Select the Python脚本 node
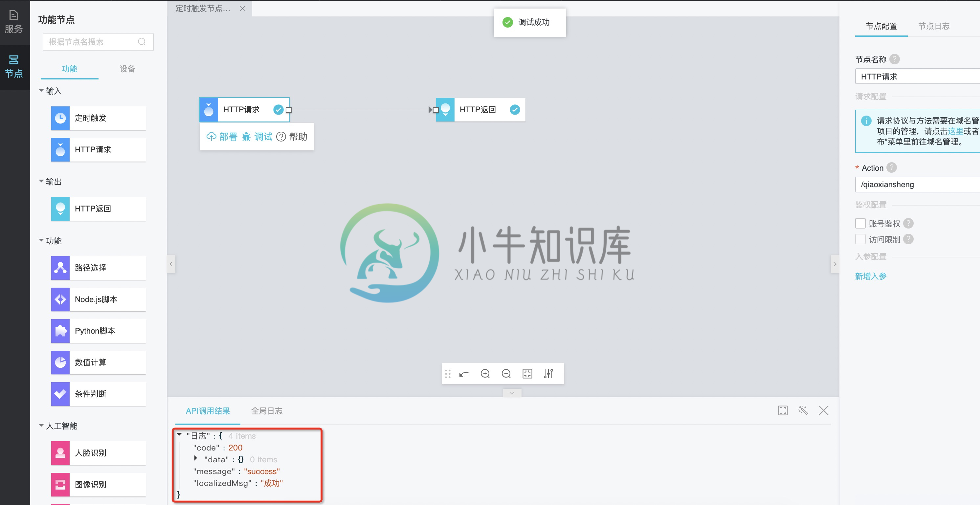The image size is (980, 505). tap(98, 331)
